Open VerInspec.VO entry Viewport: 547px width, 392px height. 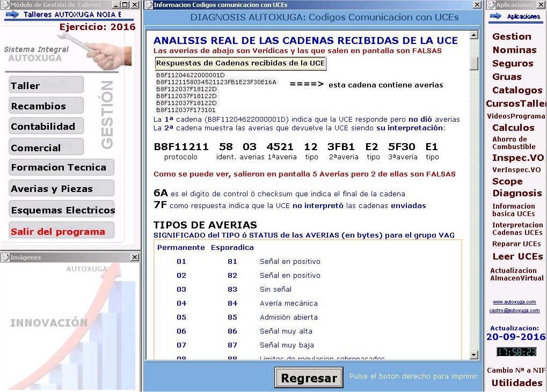pos(516,169)
